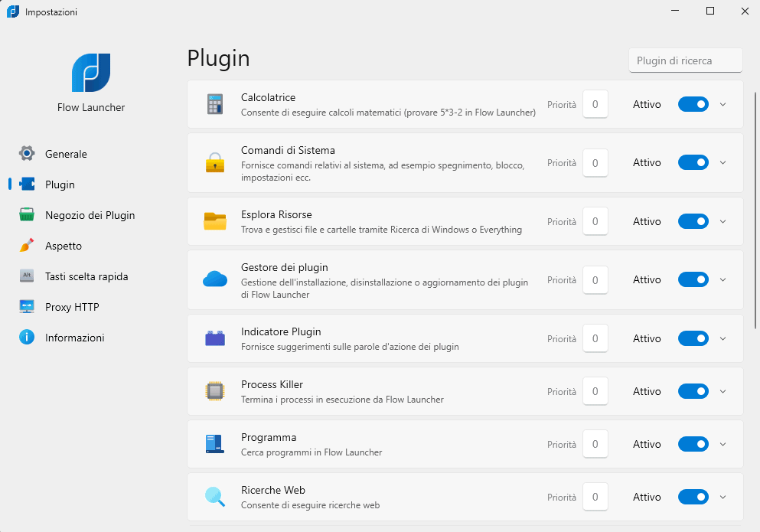Disable the Calcolatrice plugin toggle
The image size is (760, 532).
click(693, 104)
